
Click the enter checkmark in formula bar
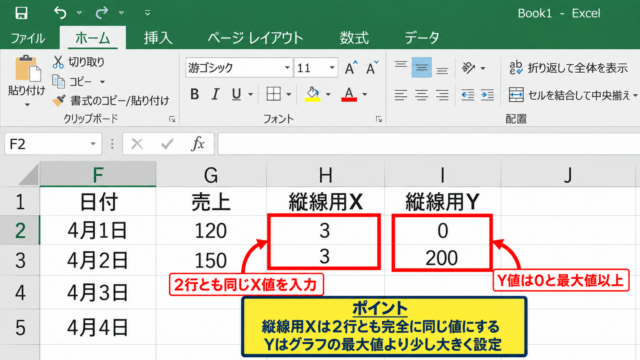pyautogui.click(x=167, y=144)
